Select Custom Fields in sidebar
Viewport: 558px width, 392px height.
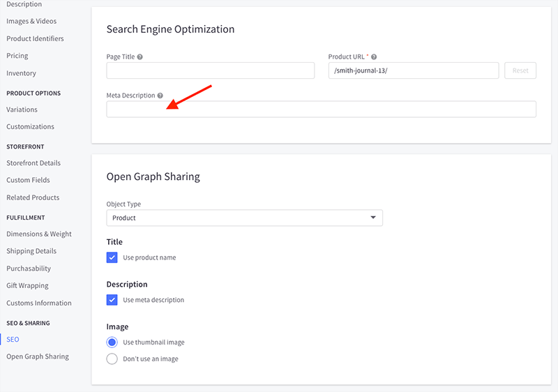[28, 180]
